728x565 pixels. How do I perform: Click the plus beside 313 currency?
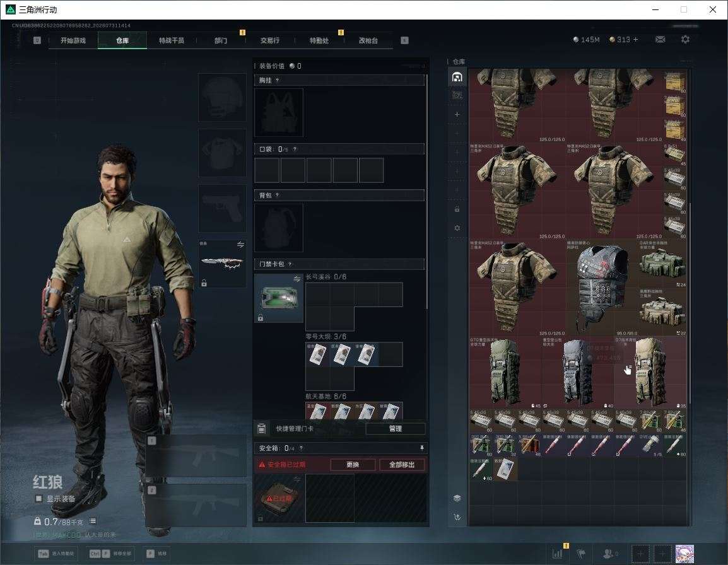636,40
